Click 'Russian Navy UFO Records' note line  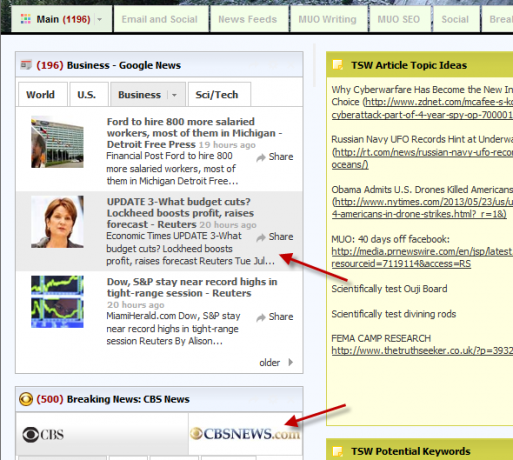[x=422, y=139]
